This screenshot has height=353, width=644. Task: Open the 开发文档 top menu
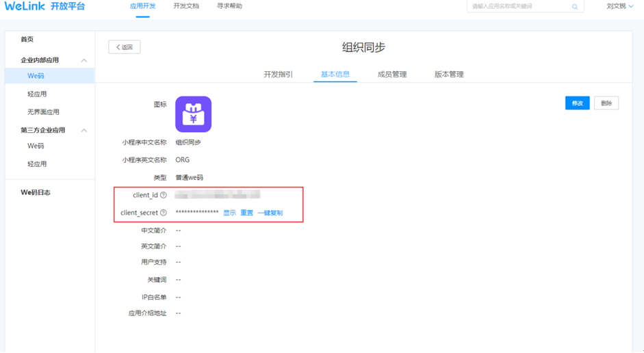(x=186, y=6)
